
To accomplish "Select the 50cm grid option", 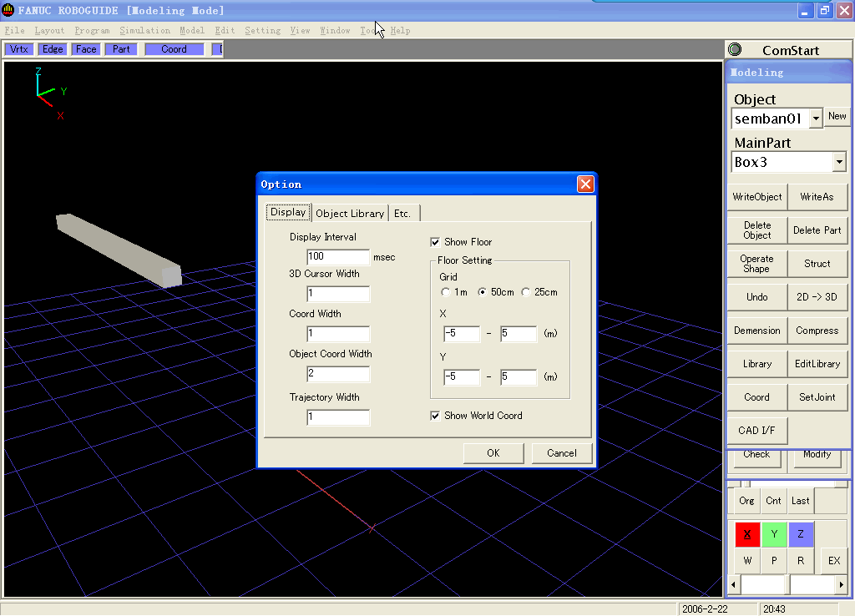I will point(482,292).
